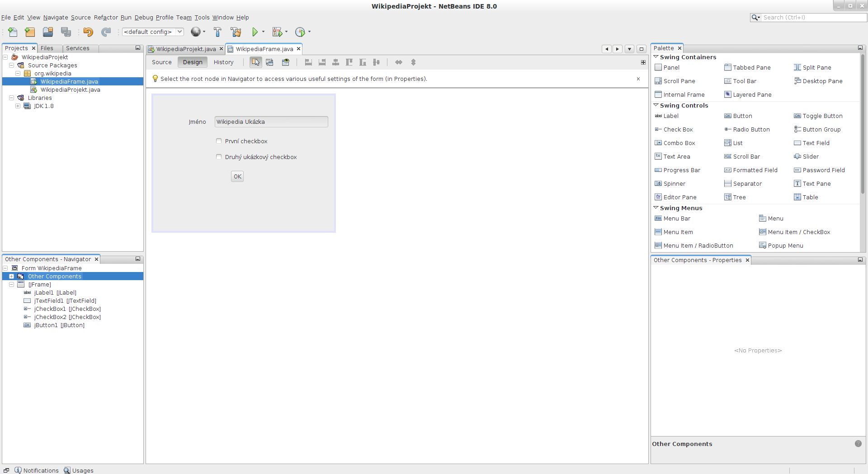Click the Clean and Build hammer-broom icon
This screenshot has height=474, width=868.
[x=236, y=32]
